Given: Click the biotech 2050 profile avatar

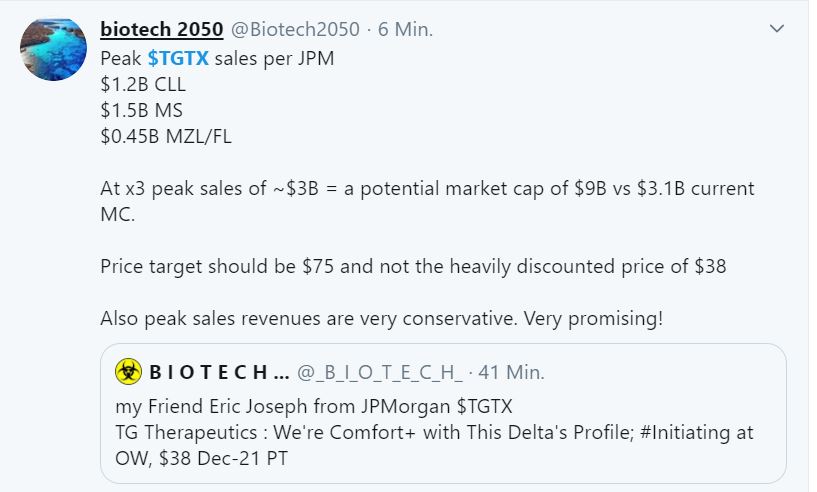Looking at the screenshot, I should pos(53,49).
